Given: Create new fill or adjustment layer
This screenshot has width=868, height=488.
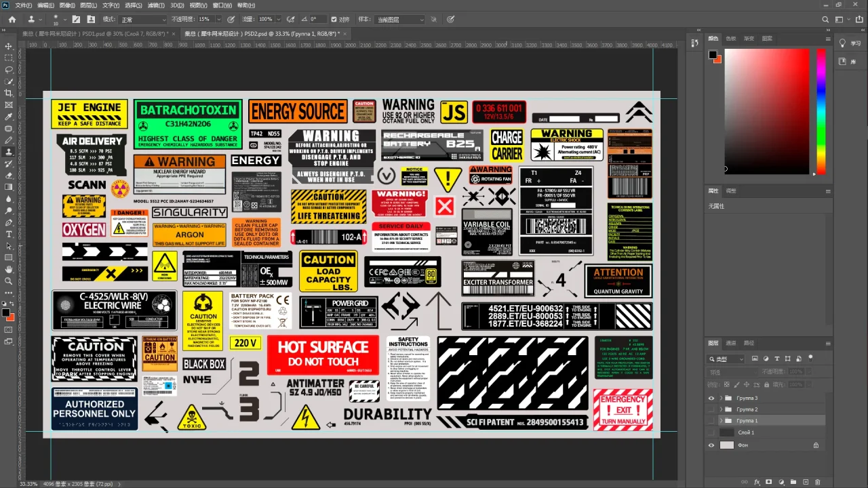Looking at the screenshot, I should click(x=780, y=481).
